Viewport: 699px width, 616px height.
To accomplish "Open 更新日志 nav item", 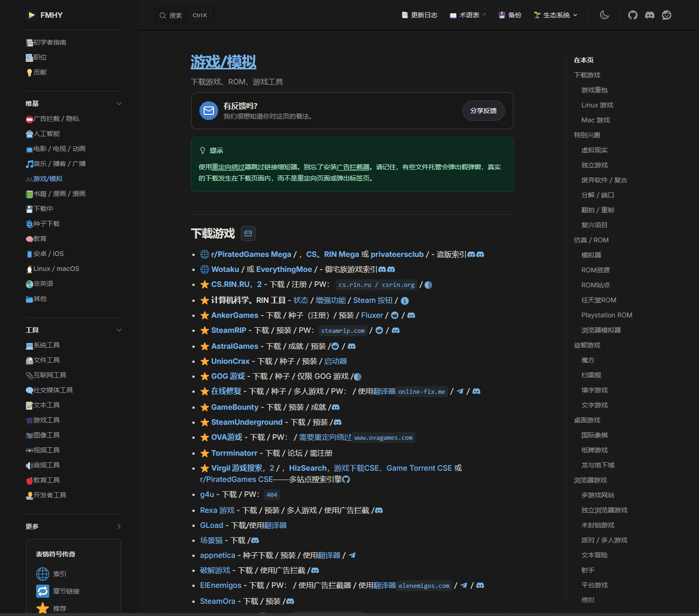I will [x=419, y=15].
